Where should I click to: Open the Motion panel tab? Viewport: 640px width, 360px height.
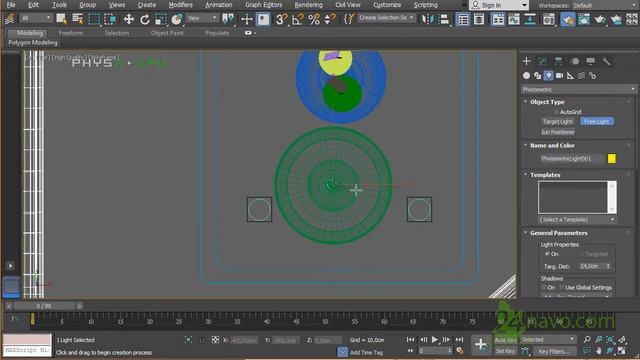click(x=575, y=61)
